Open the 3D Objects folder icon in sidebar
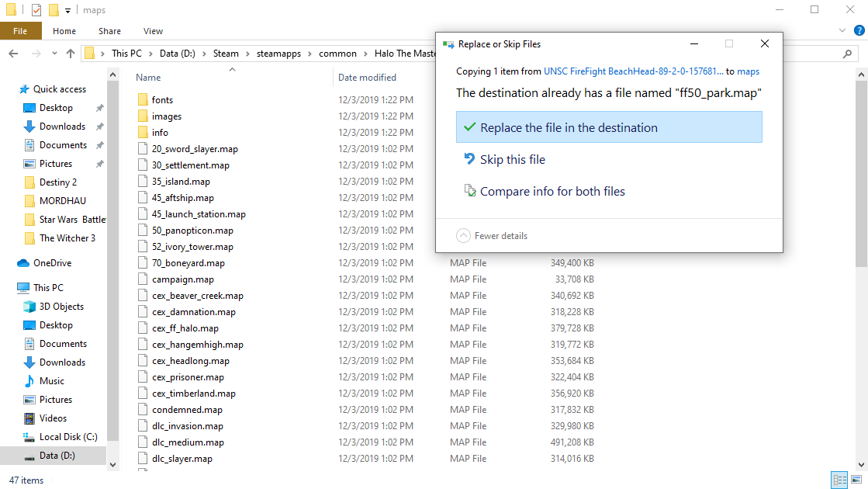Image resolution: width=868 pixels, height=489 pixels. (29, 307)
